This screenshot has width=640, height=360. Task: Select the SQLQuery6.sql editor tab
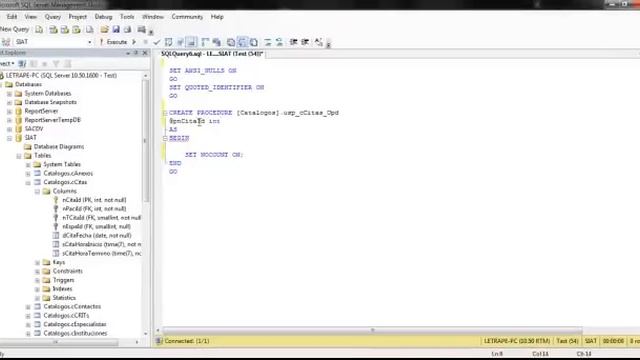point(212,54)
